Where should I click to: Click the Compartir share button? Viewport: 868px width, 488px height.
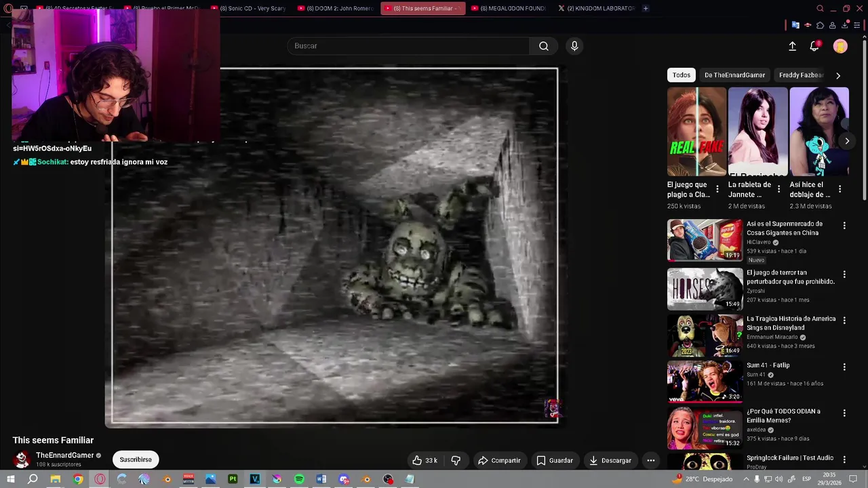(499, 460)
